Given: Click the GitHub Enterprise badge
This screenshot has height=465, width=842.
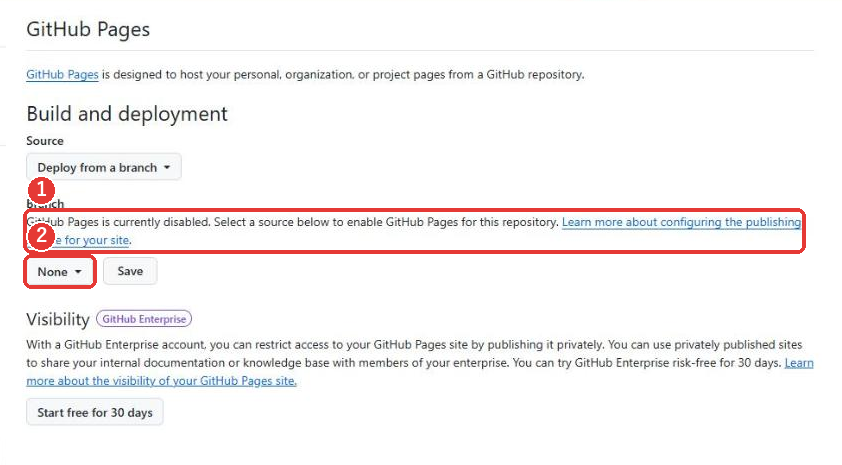Looking at the screenshot, I should [x=144, y=319].
